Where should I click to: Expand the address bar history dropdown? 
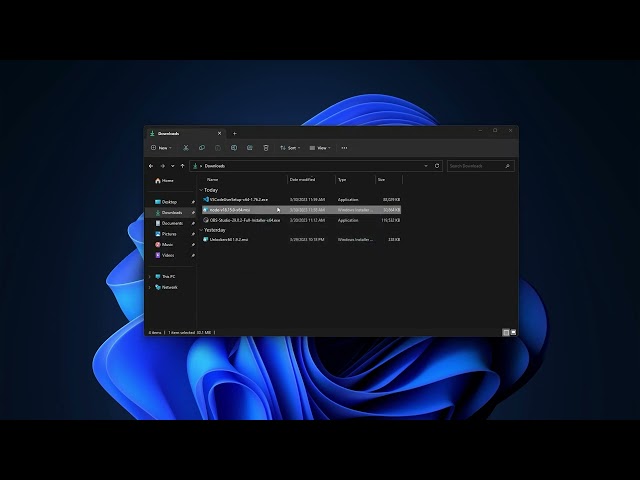coord(426,166)
